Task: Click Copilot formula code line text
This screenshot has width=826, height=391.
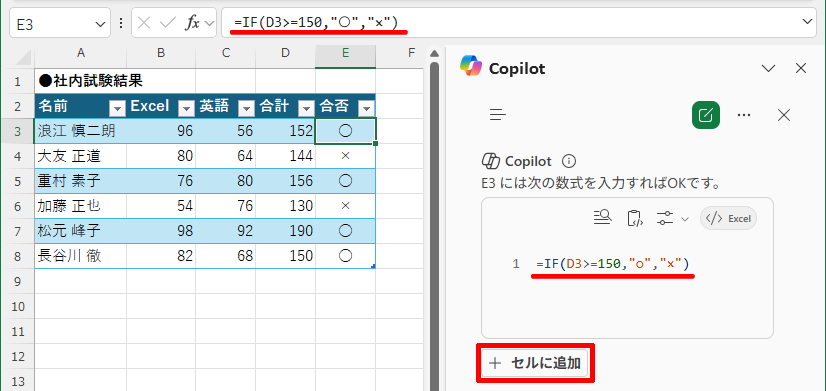Action: point(613,263)
